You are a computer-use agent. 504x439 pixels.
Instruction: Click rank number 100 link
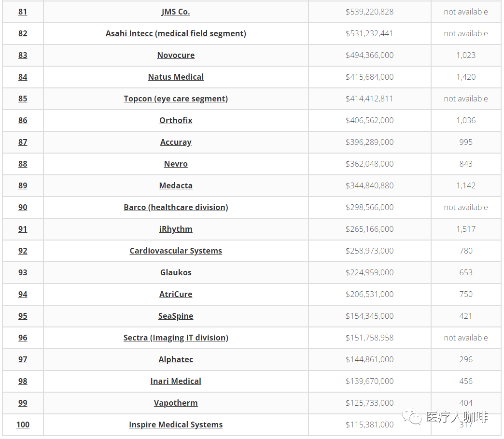(23, 425)
